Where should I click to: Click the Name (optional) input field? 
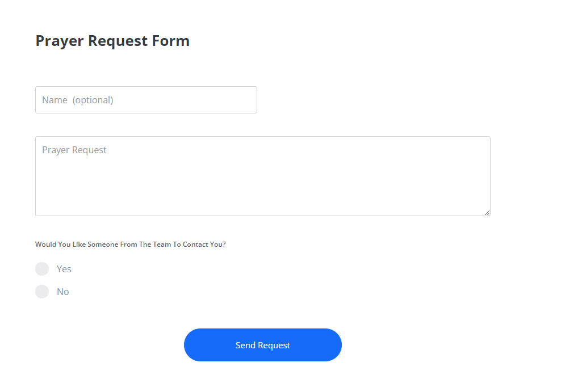click(146, 99)
